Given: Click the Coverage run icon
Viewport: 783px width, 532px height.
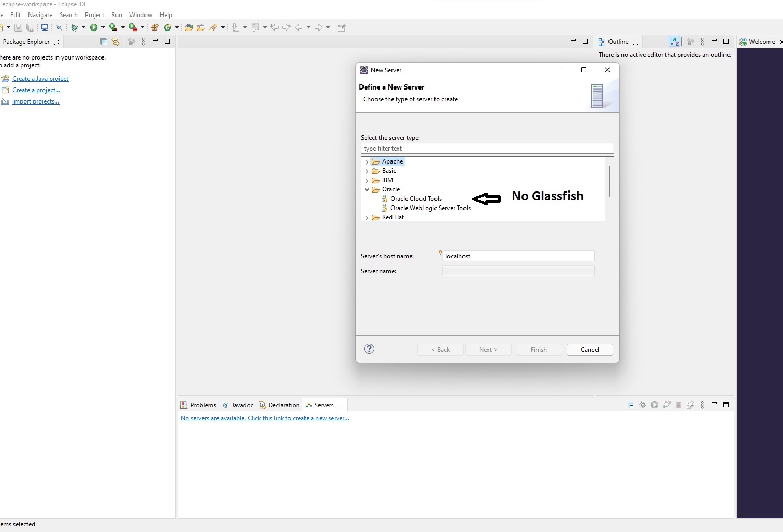Looking at the screenshot, I should pos(113,27).
